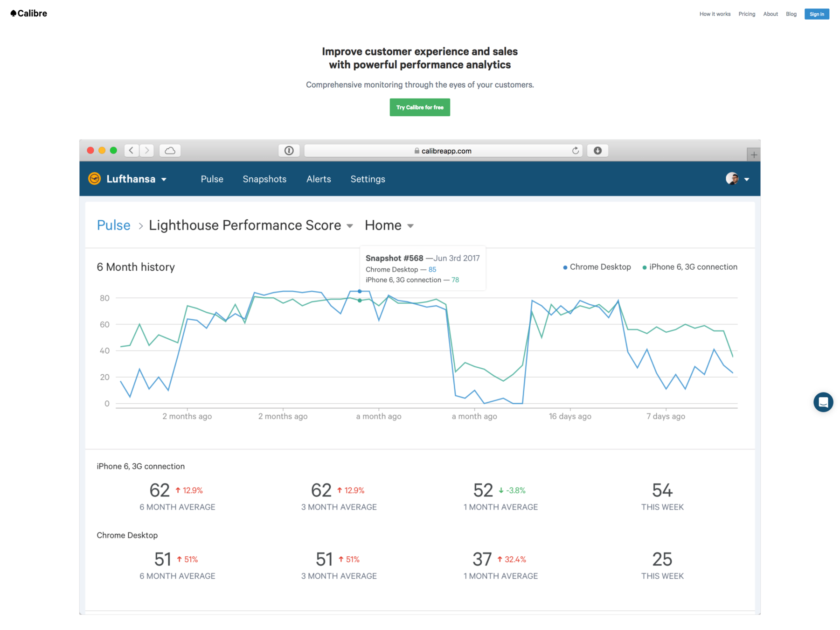Click the browser forward arrow
Image resolution: width=840 pixels, height=630 pixels.
click(x=147, y=150)
